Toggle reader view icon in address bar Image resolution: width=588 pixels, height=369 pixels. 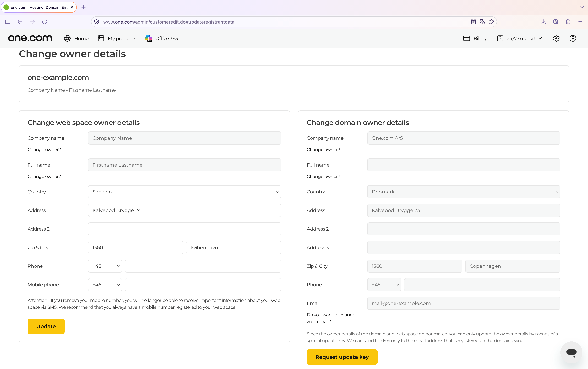[x=473, y=22]
